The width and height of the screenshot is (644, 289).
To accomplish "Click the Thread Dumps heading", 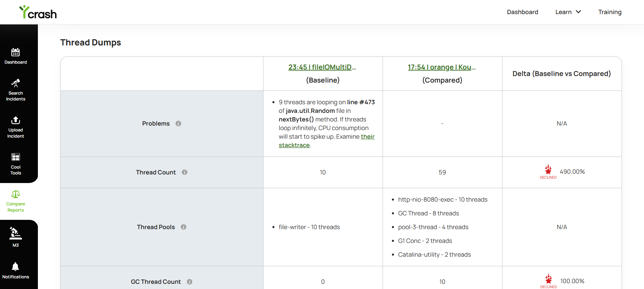I will click(x=91, y=42).
